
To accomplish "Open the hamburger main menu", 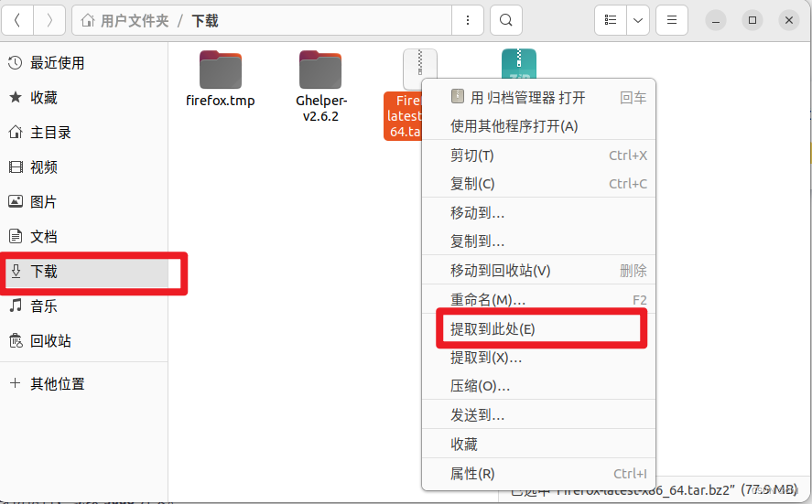I will pos(672,20).
